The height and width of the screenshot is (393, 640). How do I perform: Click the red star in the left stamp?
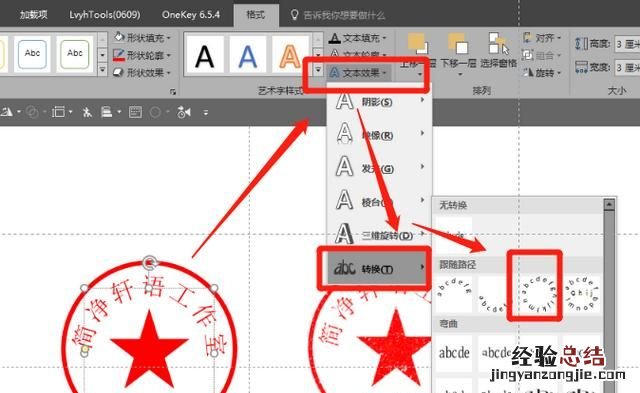pyautogui.click(x=149, y=349)
